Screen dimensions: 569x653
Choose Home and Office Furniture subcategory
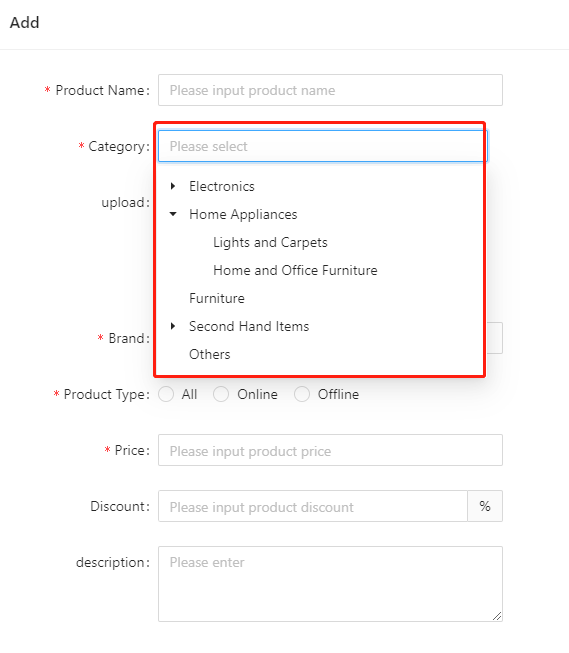(x=295, y=270)
